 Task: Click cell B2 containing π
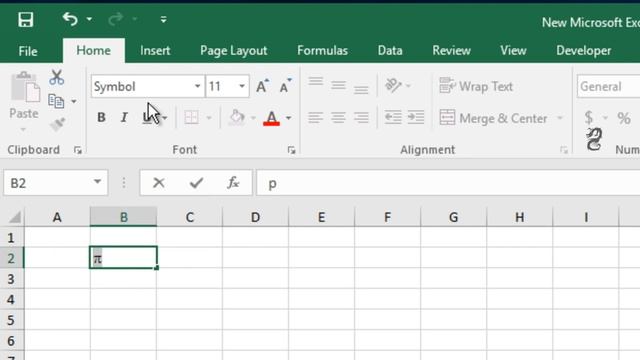point(123,258)
